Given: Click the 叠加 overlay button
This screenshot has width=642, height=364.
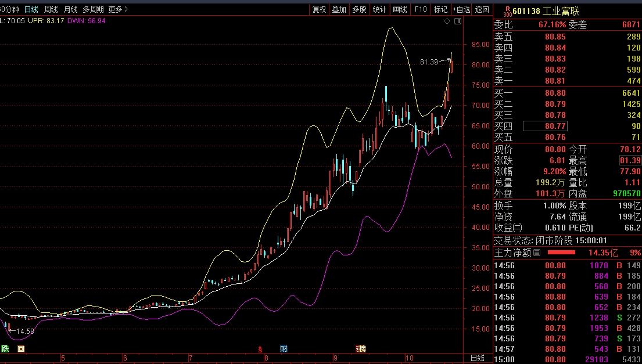Looking at the screenshot, I should (339, 9).
